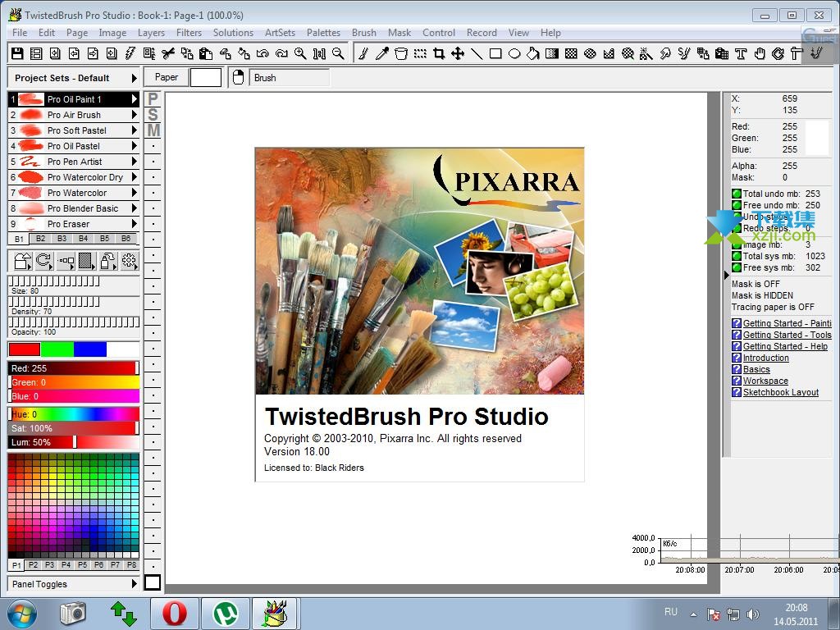
Task: Open the Sketchbook Layout link
Action: tap(781, 393)
